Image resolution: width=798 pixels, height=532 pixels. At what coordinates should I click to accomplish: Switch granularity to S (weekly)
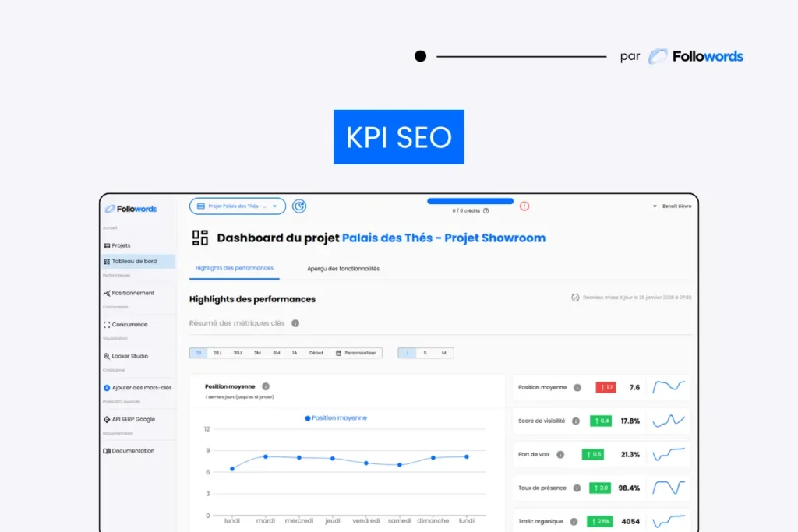coord(425,353)
